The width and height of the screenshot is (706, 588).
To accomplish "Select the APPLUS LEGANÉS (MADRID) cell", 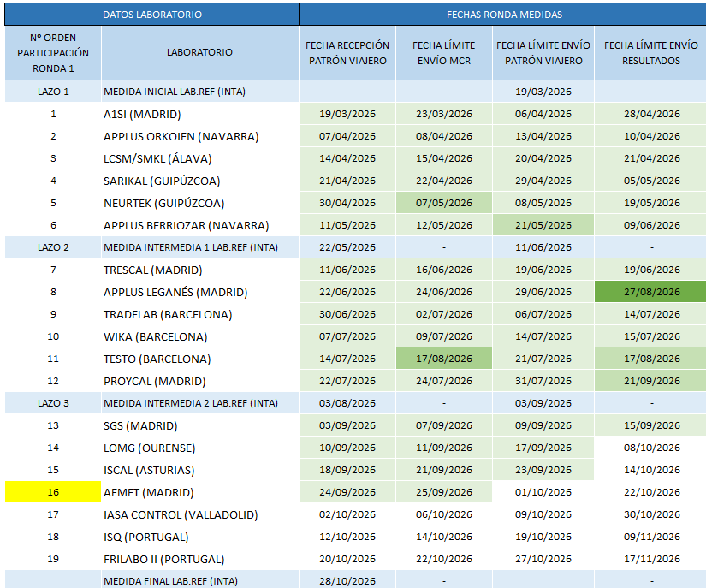I will coord(200,292).
